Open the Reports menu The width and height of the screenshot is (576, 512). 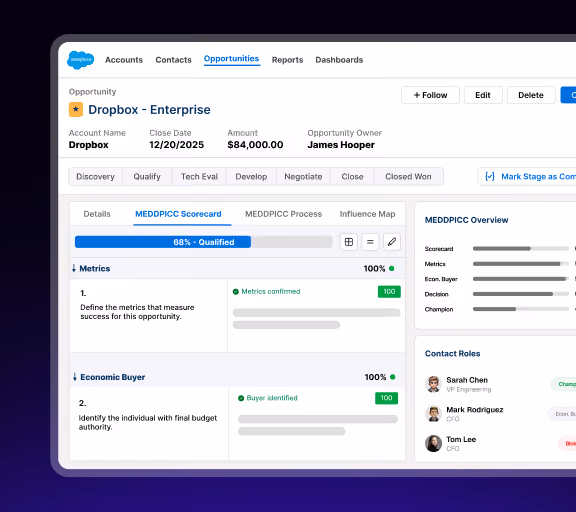287,60
